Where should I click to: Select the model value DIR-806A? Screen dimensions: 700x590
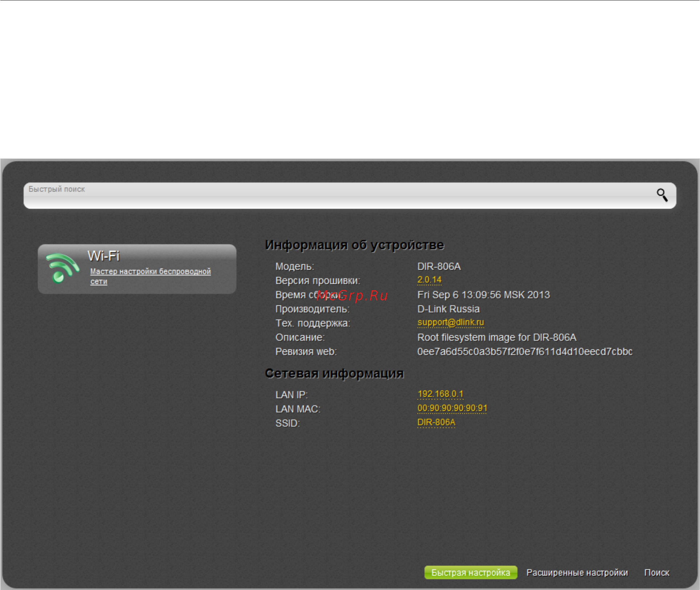(x=439, y=266)
